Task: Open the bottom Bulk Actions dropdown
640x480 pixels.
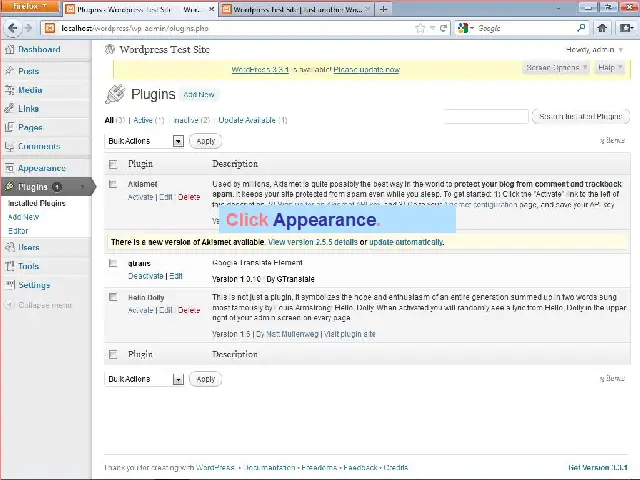Action: tap(144, 379)
